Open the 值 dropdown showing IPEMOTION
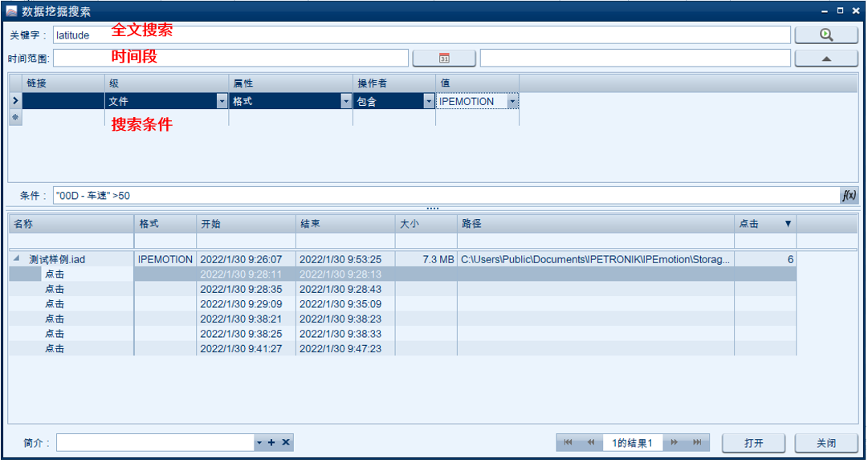The width and height of the screenshot is (868, 463). point(512,102)
